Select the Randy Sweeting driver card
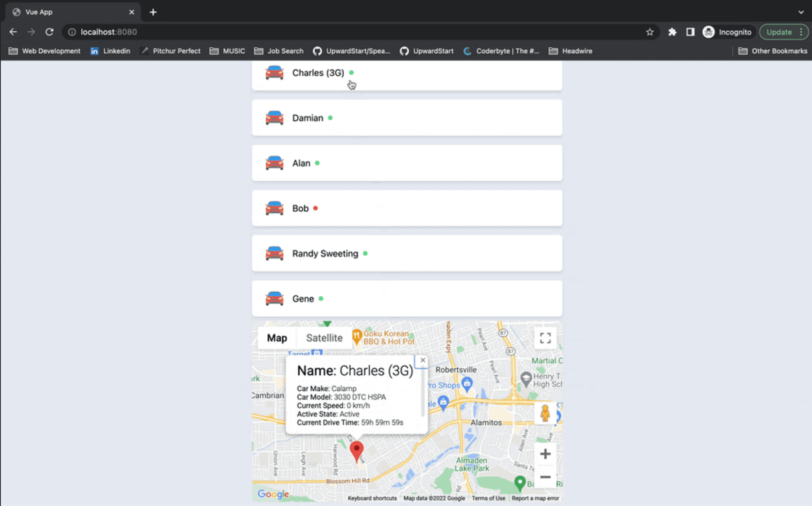Screen dimensions: 812x506 (x=407, y=253)
